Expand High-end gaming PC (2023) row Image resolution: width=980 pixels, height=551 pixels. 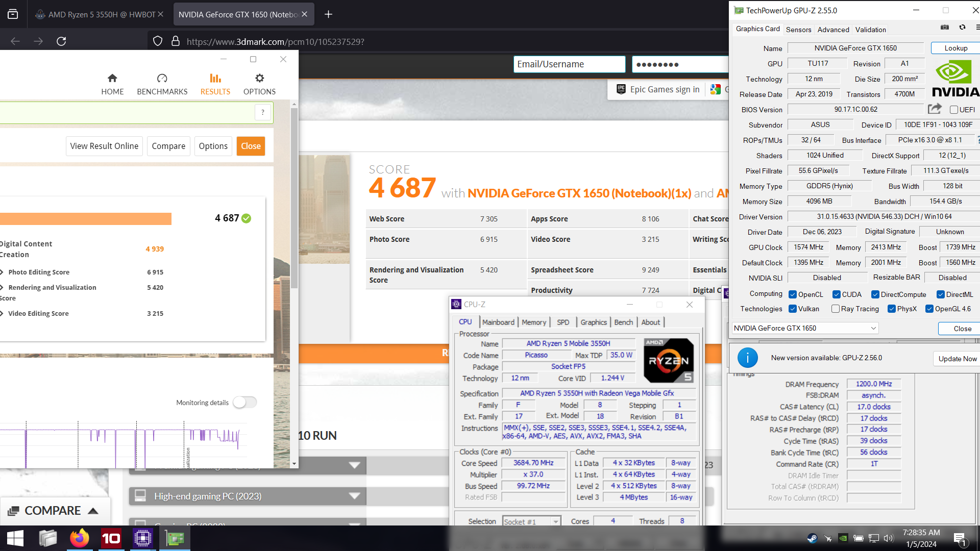pos(354,496)
